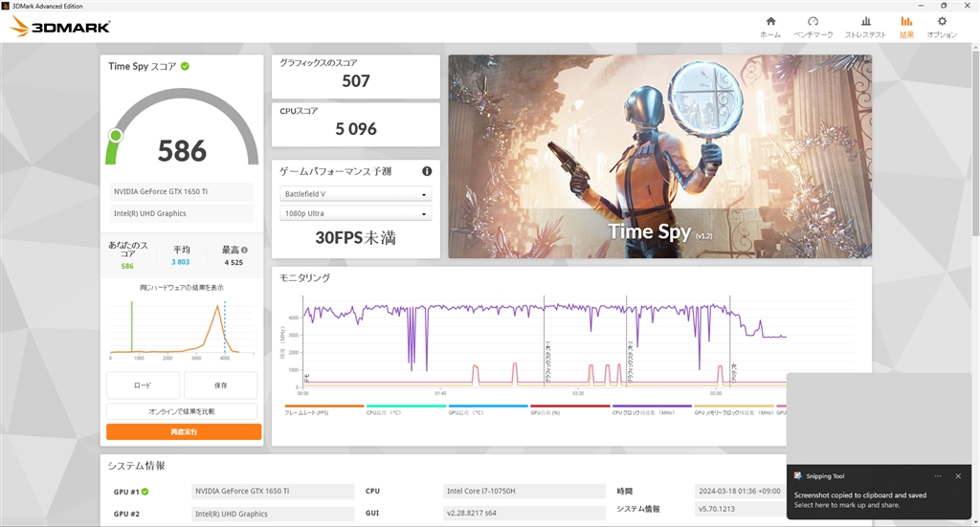Click オンラインで結果を比較 button
Screen dimensions: 980x527
[x=182, y=411]
